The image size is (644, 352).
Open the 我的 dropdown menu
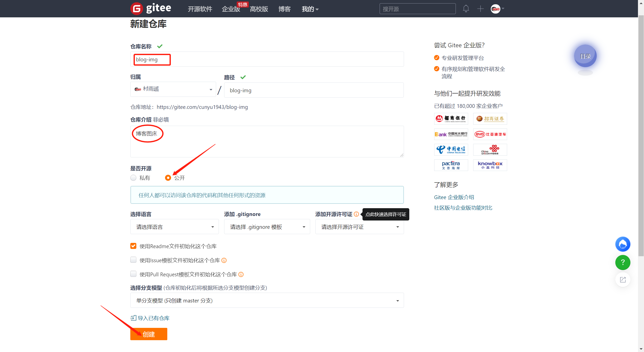click(310, 9)
